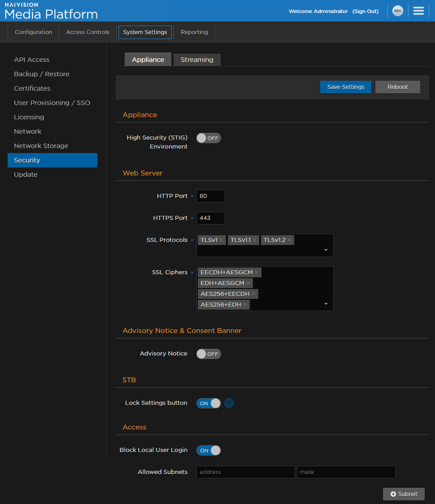This screenshot has width=435, height=504.
Task: Remove the TLSv1.1 protocol tag
Action: pos(254,240)
